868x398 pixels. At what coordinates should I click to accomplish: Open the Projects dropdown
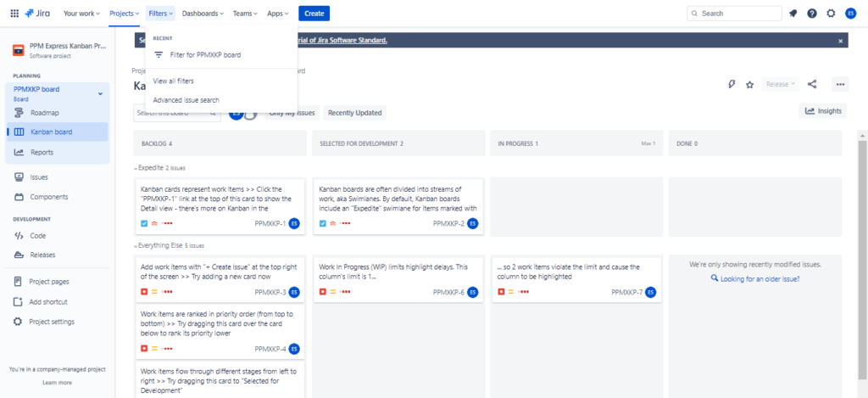click(125, 14)
